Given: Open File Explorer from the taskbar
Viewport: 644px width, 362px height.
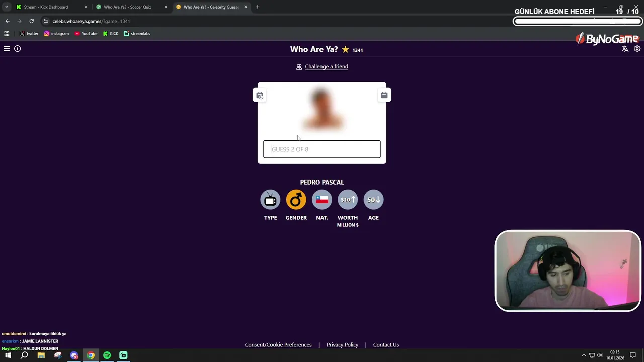Looking at the screenshot, I should [x=41, y=355].
